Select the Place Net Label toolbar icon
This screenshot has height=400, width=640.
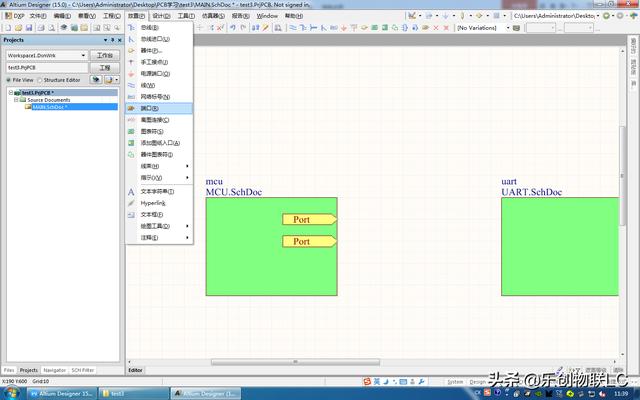point(333,28)
